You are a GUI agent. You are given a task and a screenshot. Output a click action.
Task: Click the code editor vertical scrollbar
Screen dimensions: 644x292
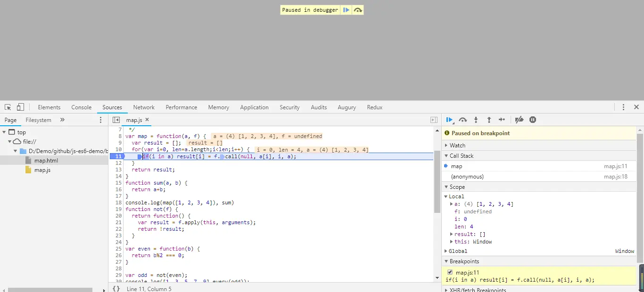point(437,181)
